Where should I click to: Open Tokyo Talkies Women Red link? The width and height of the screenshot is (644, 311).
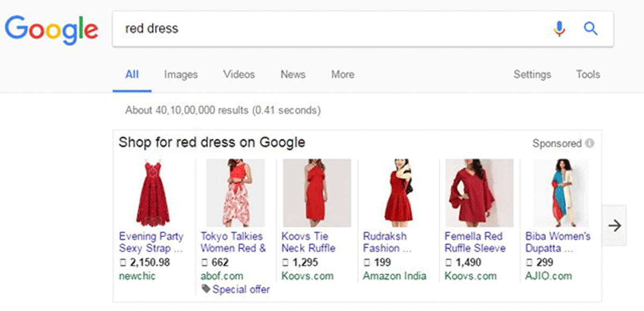coord(233,242)
